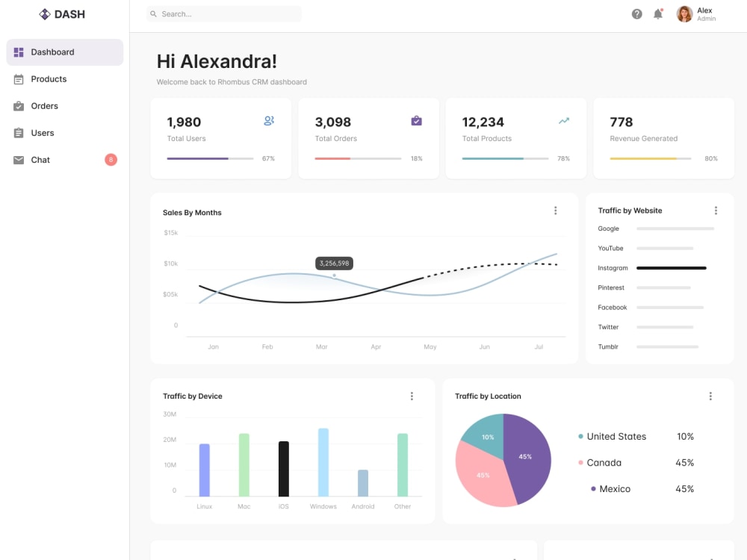
Task: Click Revenue Generated 80% progress bar
Action: coord(651,158)
